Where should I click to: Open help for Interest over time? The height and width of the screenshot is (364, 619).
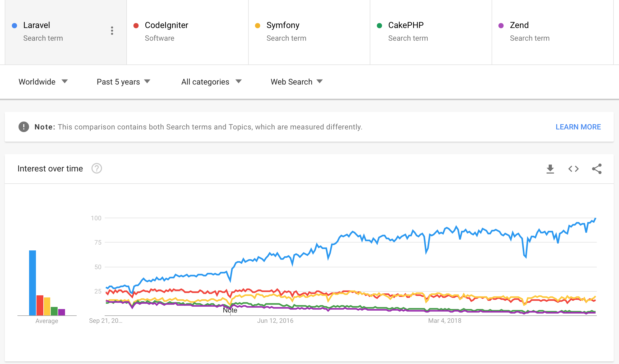(x=97, y=169)
